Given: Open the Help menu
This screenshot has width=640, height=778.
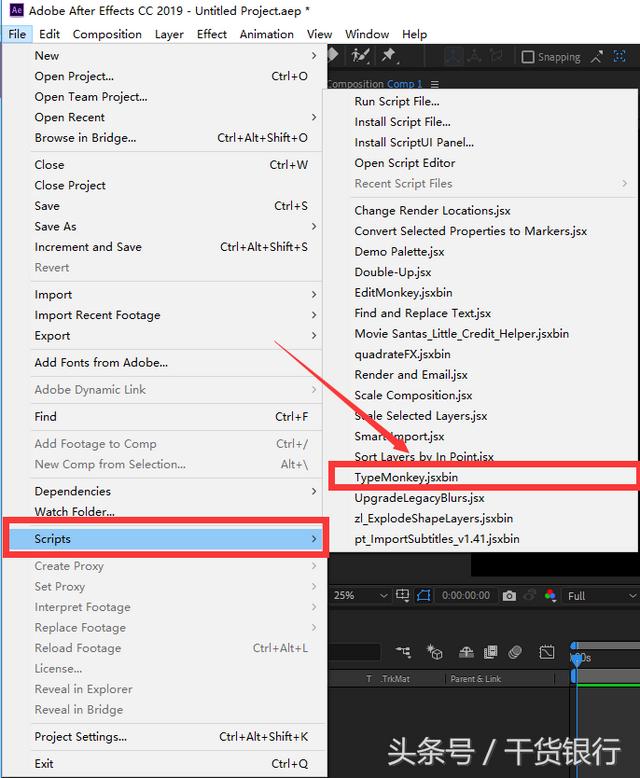Looking at the screenshot, I should coord(414,34).
